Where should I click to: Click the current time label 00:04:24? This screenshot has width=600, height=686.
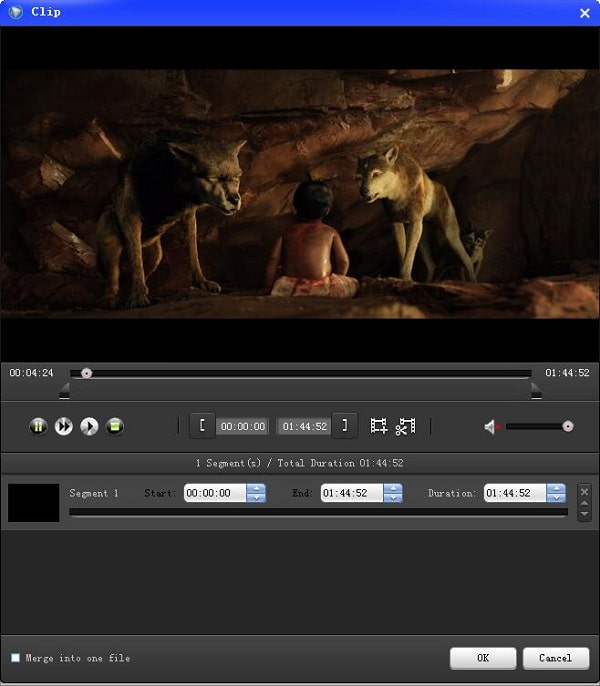coord(32,373)
